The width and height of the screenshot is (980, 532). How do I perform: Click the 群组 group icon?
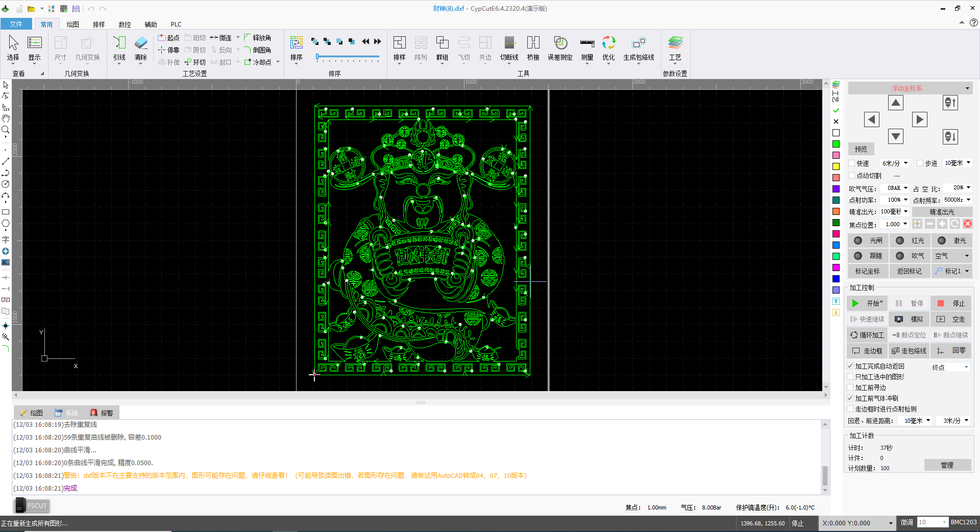click(443, 48)
